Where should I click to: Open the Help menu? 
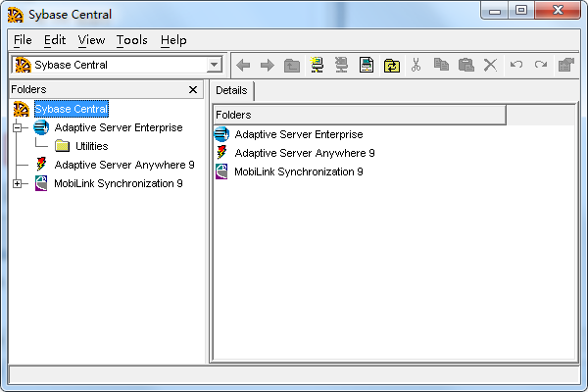173,40
